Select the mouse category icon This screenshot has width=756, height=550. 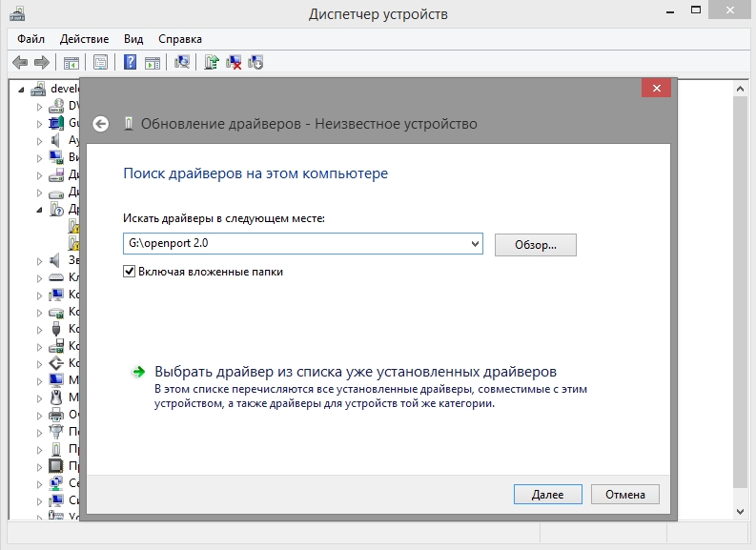[56, 397]
